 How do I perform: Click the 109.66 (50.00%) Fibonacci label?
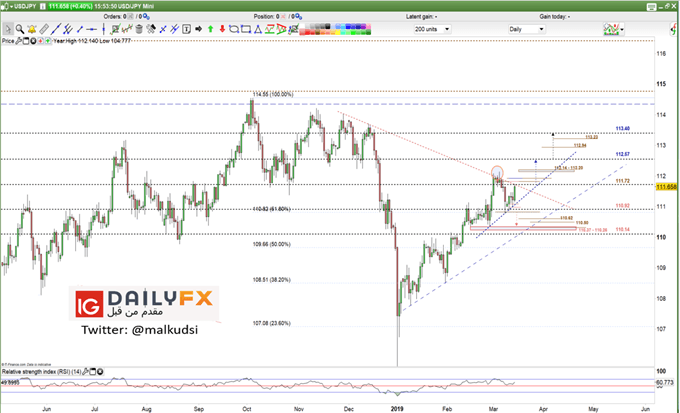(x=271, y=244)
